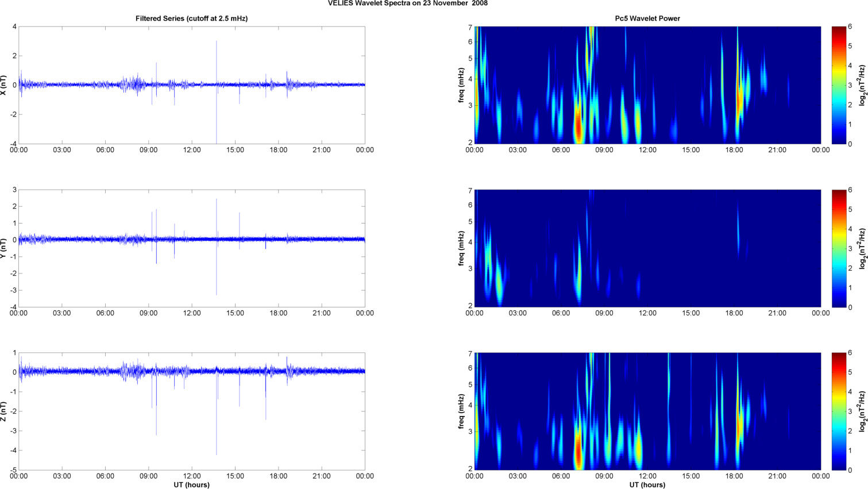Click the middle wavelet power spectrogram
868x489 pixels.
(647, 248)
